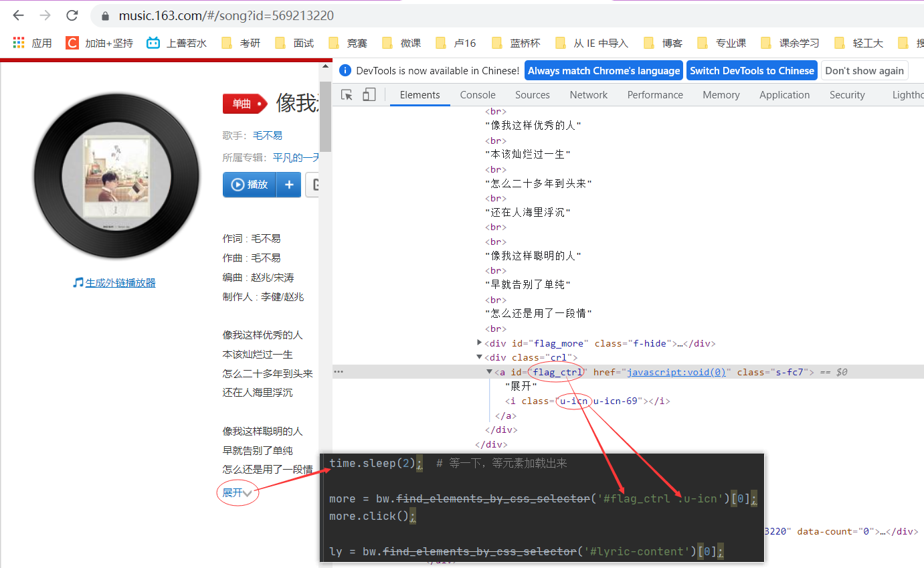924x568 pixels.
Task: Open album 平凡的一天 link
Action: point(296,158)
